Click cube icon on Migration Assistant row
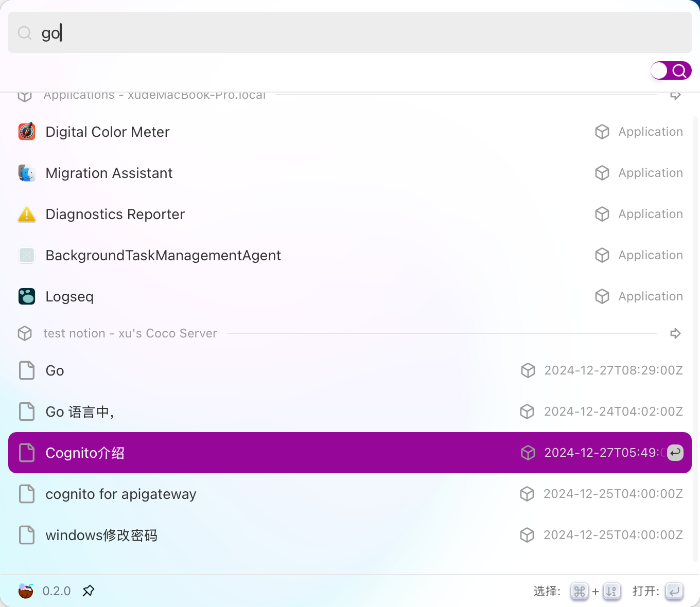Screen dimensions: 700x607 (x=602, y=173)
